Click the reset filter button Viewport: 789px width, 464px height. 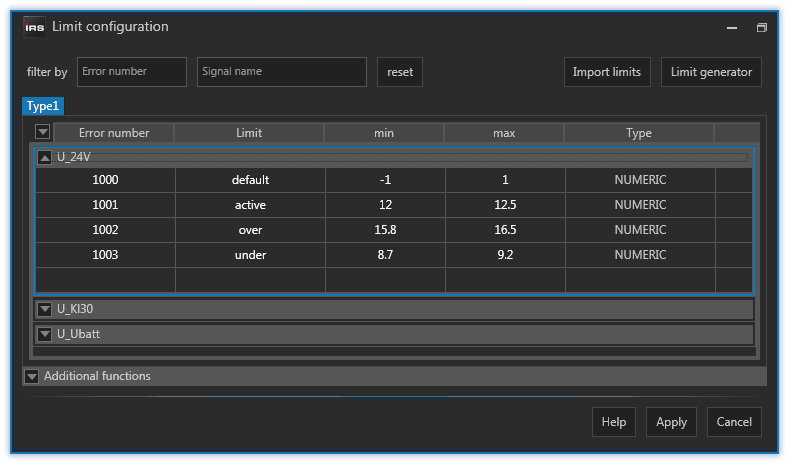pyautogui.click(x=400, y=72)
